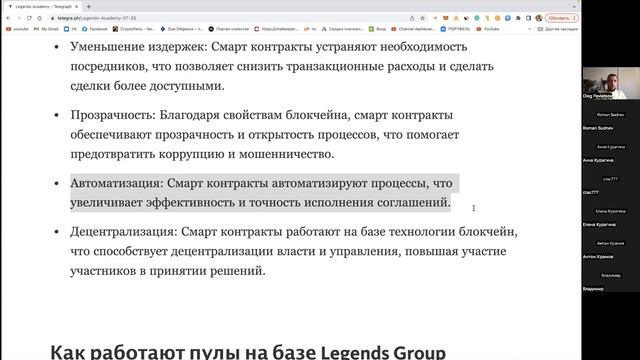
Task: Open the Другие закладки folder
Action: 558,29
